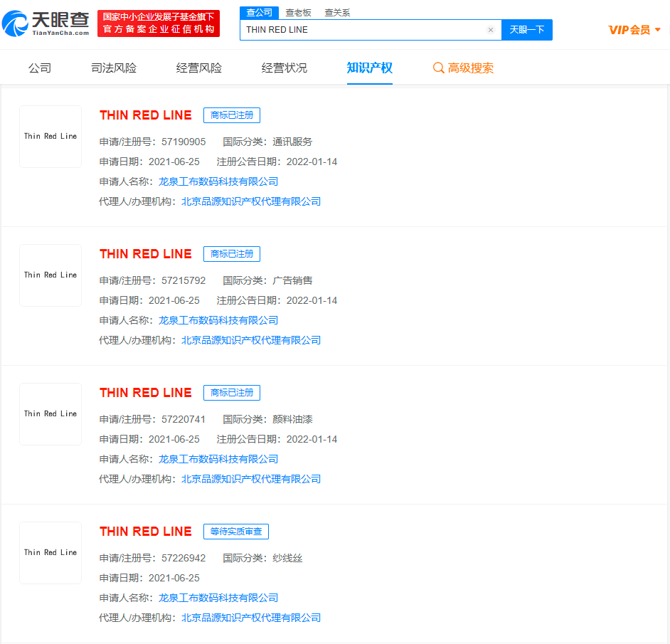This screenshot has height=644, width=670.
Task: Select the 知识产权 tab
Action: tap(369, 66)
